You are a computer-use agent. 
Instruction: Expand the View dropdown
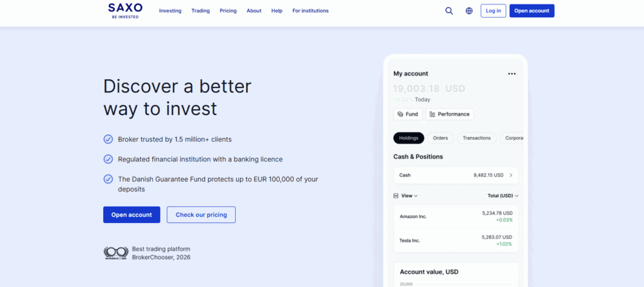pyautogui.click(x=406, y=196)
